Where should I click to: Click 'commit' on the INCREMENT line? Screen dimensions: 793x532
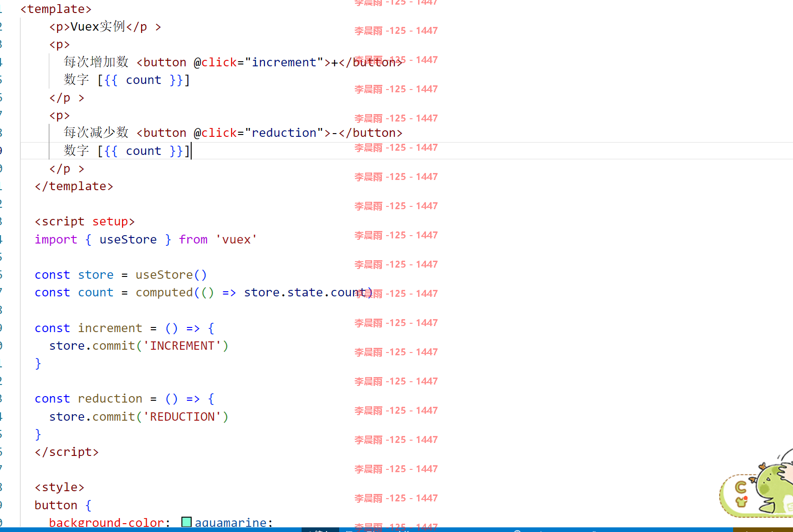pyautogui.click(x=114, y=346)
